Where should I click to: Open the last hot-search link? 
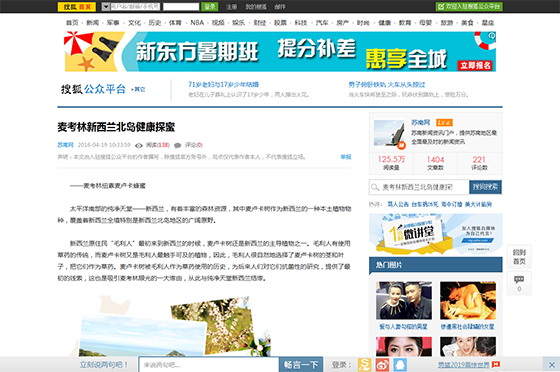[x=478, y=205]
